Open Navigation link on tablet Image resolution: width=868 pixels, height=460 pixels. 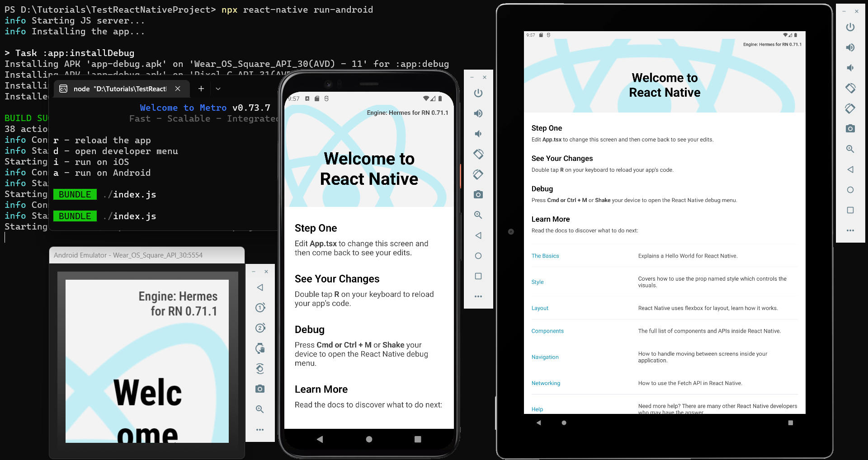[545, 357]
